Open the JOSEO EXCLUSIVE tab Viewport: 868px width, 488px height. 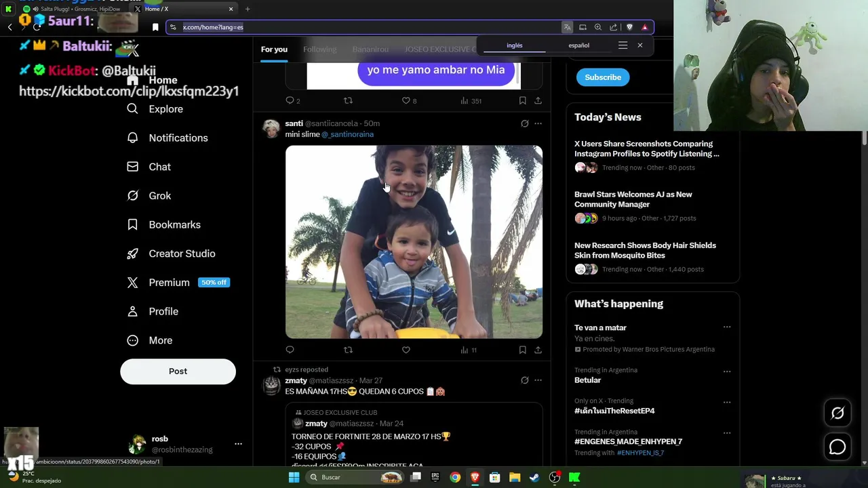(441, 49)
